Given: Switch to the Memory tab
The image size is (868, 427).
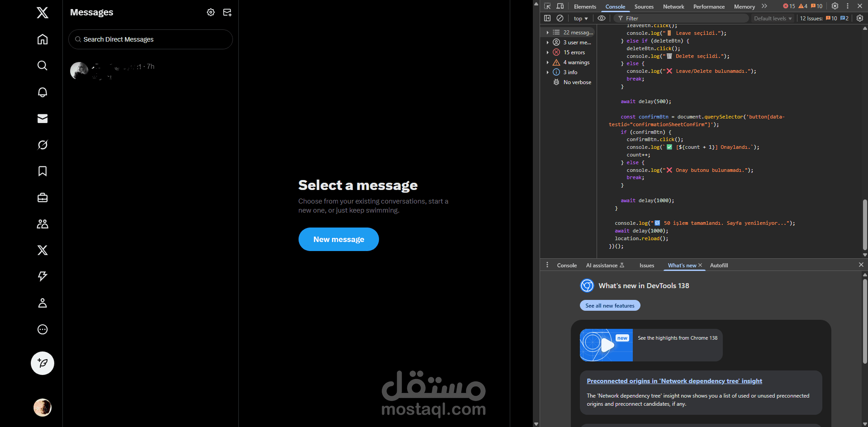Looking at the screenshot, I should coord(745,6).
